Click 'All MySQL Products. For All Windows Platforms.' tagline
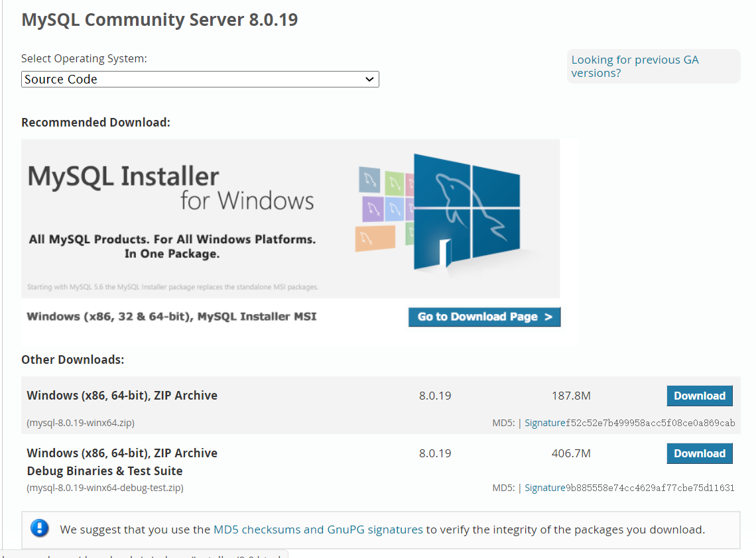 coord(172,239)
